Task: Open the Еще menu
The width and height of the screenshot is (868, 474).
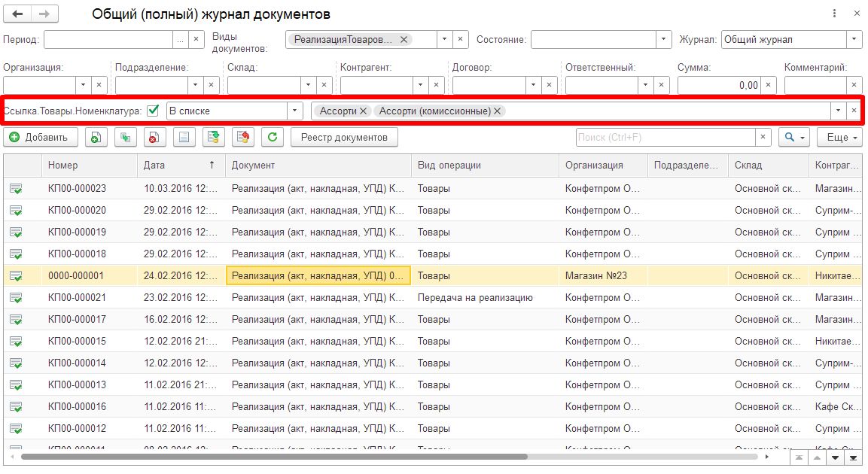Action: pos(839,137)
